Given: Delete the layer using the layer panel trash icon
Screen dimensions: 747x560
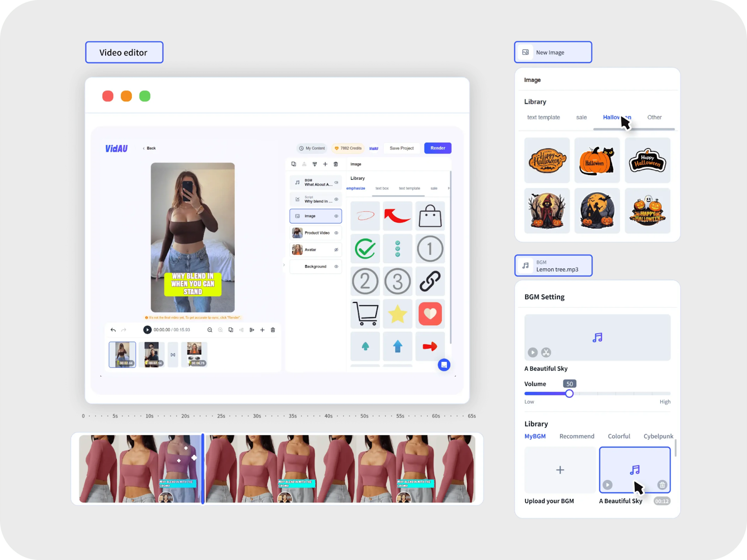Looking at the screenshot, I should point(336,164).
